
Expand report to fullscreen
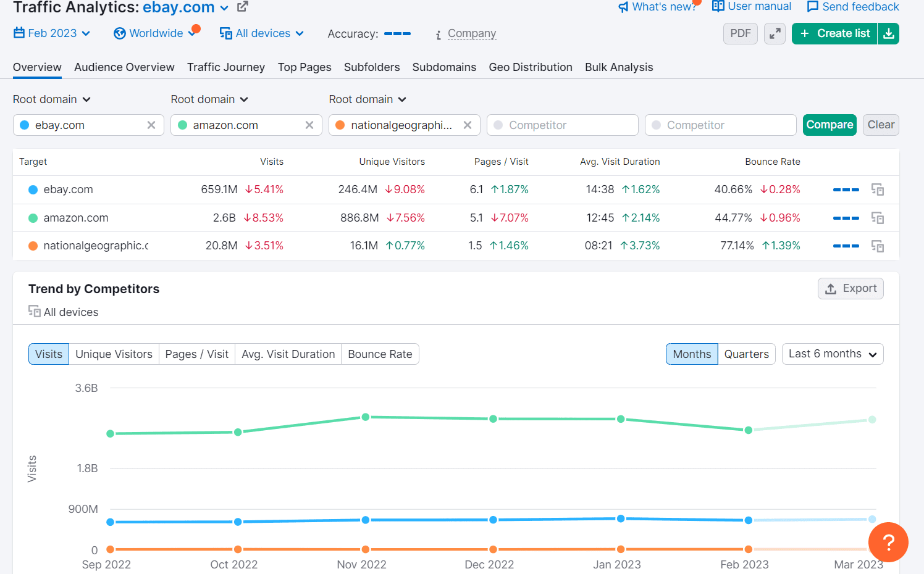tap(775, 33)
